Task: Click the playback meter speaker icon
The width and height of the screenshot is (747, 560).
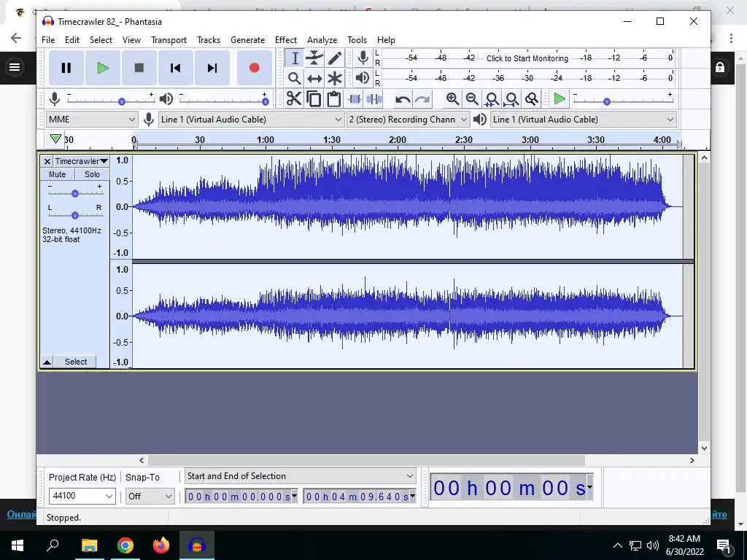Action: click(x=363, y=77)
